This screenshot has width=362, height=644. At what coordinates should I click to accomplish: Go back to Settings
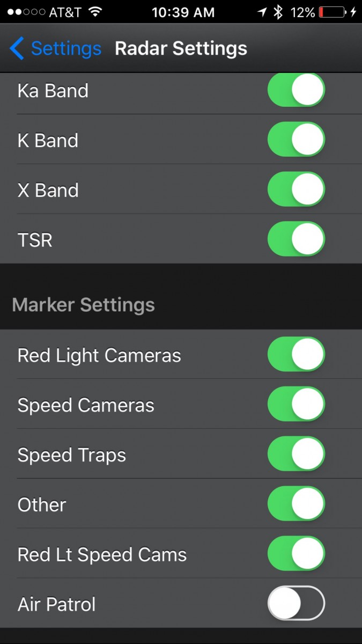55,48
